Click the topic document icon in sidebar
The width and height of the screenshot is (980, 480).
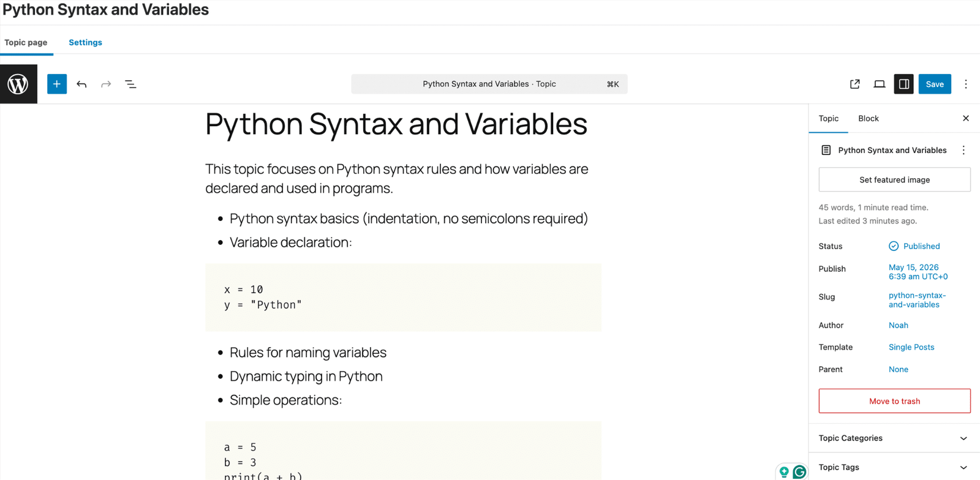pos(826,150)
